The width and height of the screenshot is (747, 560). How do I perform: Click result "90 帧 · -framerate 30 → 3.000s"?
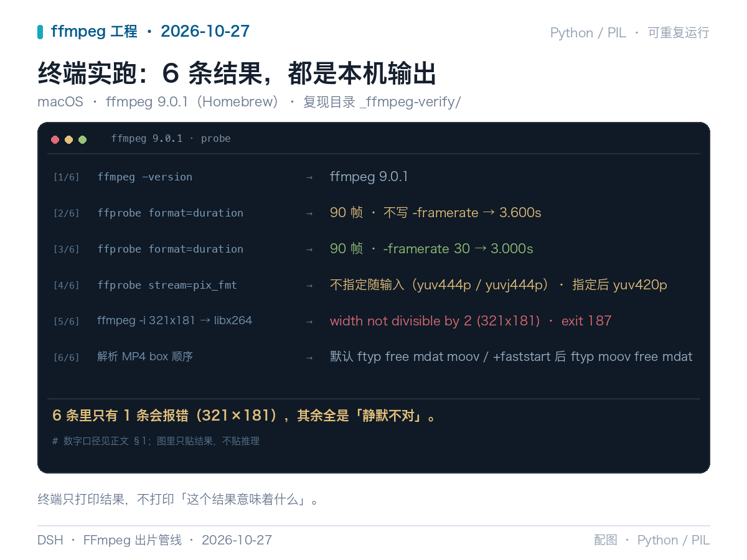tap(431, 249)
